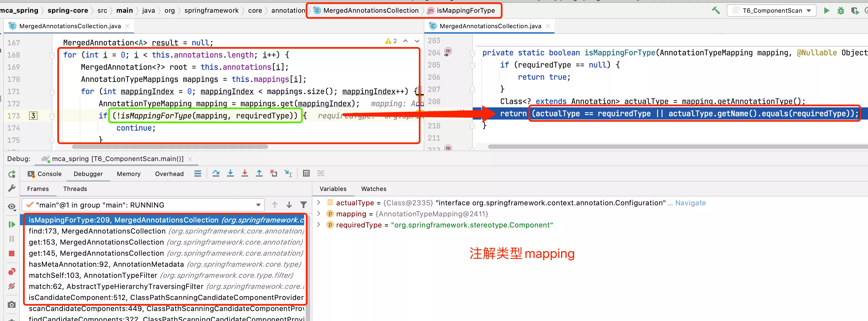The height and width of the screenshot is (321, 868).
Task: Click Step Into blue arrow icon
Action: point(230,174)
